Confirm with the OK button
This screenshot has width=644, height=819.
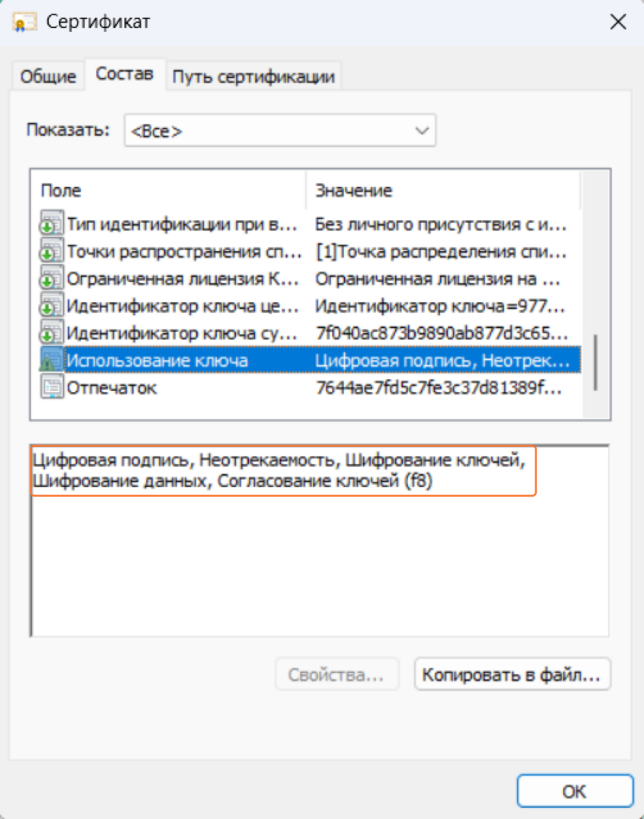point(575,791)
